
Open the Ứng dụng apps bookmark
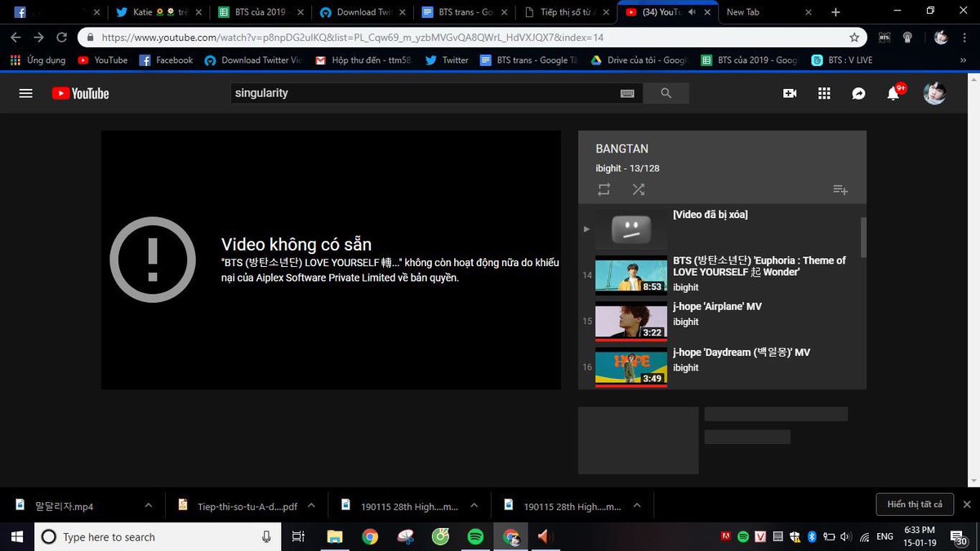coord(38,60)
